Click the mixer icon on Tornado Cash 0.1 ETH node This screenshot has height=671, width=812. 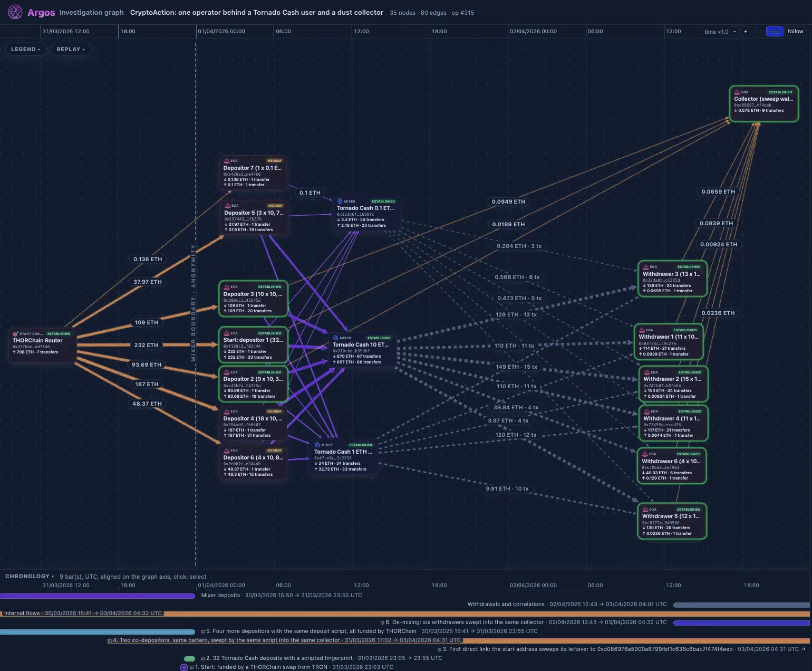click(340, 201)
